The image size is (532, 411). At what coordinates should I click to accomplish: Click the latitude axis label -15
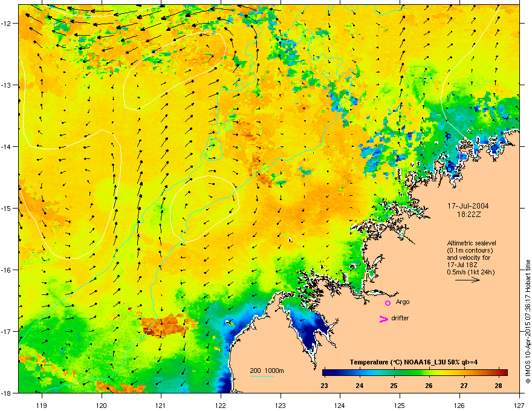pyautogui.click(x=6, y=208)
